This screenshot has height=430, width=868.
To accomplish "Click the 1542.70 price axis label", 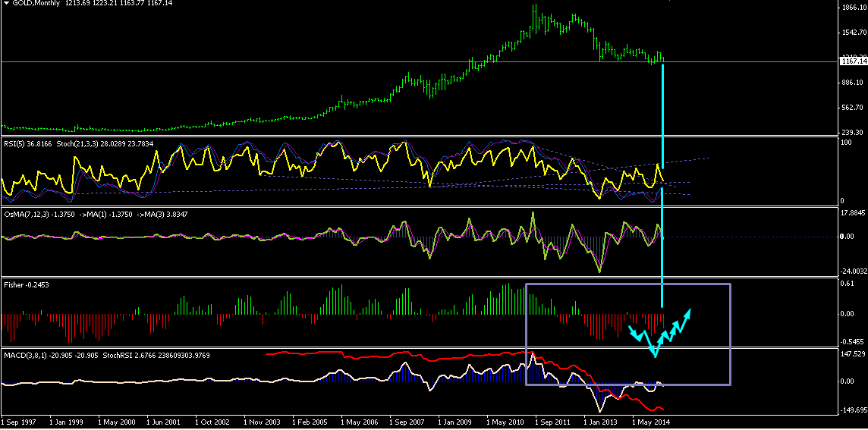I will tap(853, 34).
